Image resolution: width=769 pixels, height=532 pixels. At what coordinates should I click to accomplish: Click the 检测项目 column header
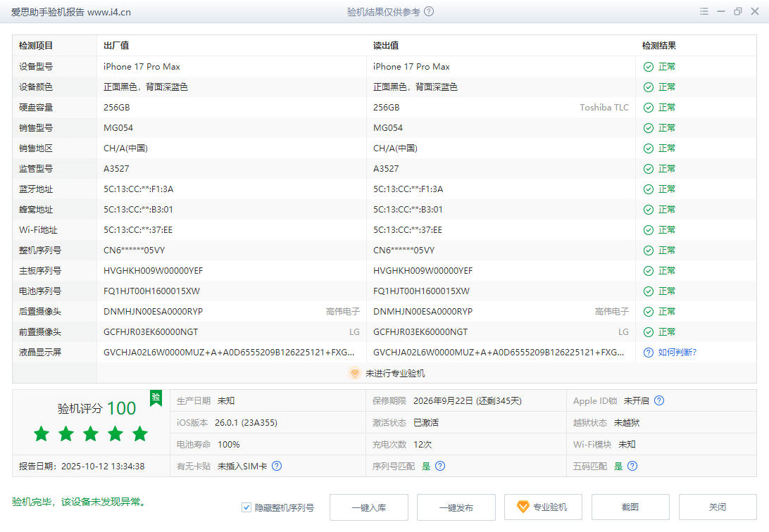tap(36, 46)
